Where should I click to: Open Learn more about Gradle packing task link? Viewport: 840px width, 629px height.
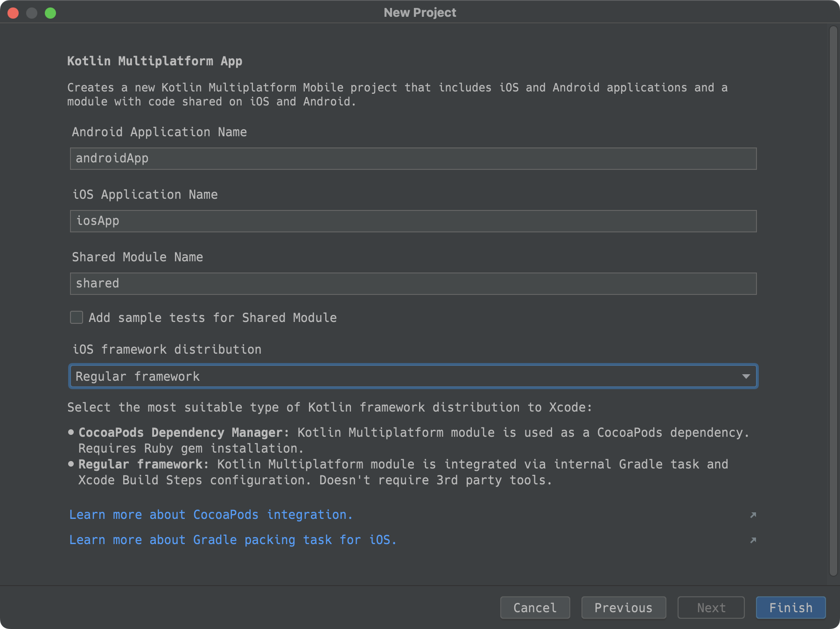pyautogui.click(x=232, y=540)
